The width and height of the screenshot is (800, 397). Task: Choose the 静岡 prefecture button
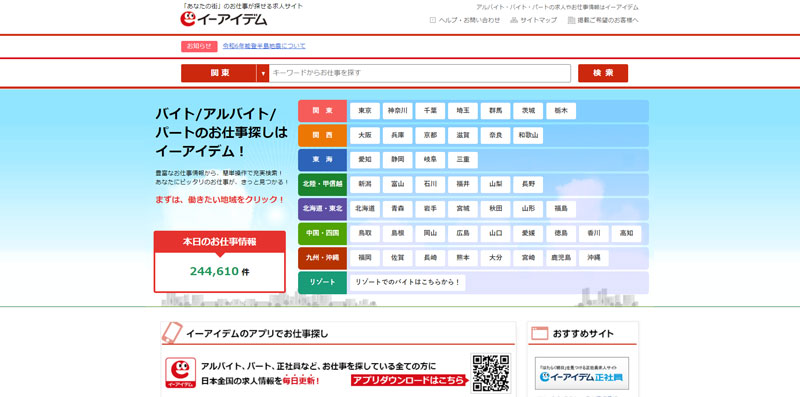(397, 160)
